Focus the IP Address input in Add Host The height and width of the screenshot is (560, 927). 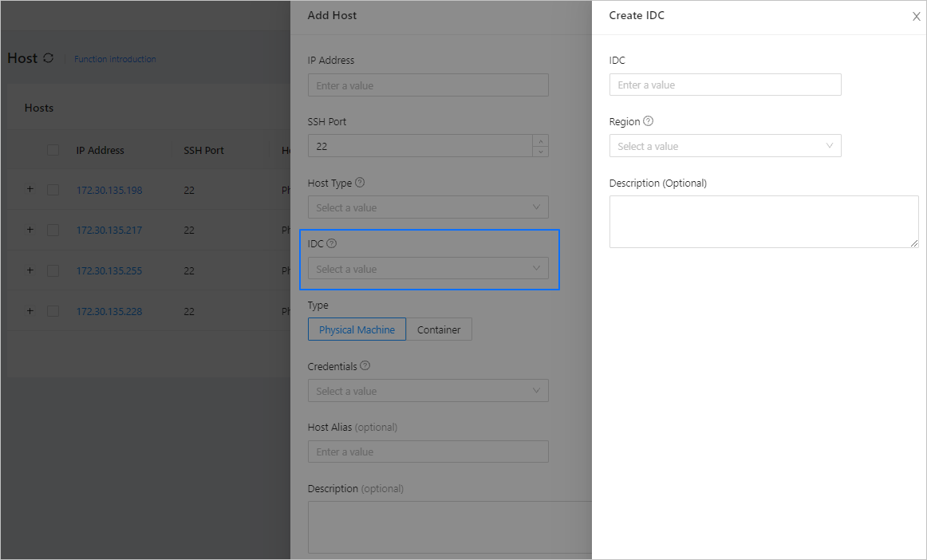[x=428, y=85]
